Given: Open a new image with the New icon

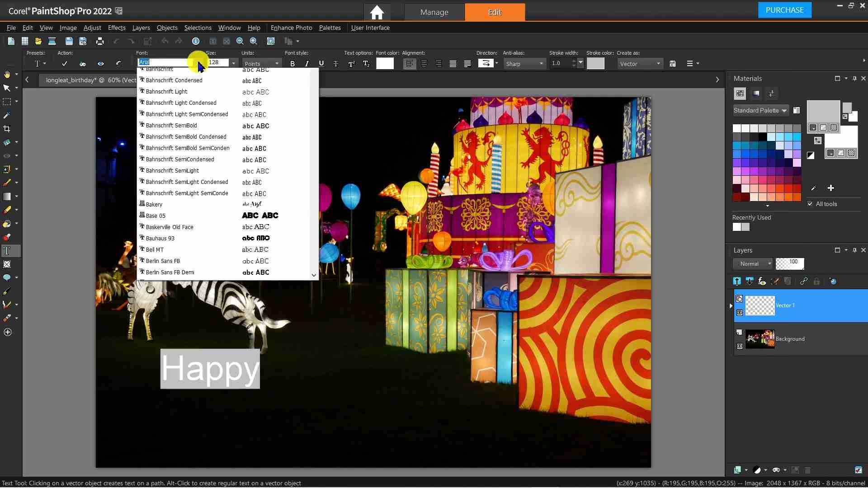Looking at the screenshot, I should point(11,41).
